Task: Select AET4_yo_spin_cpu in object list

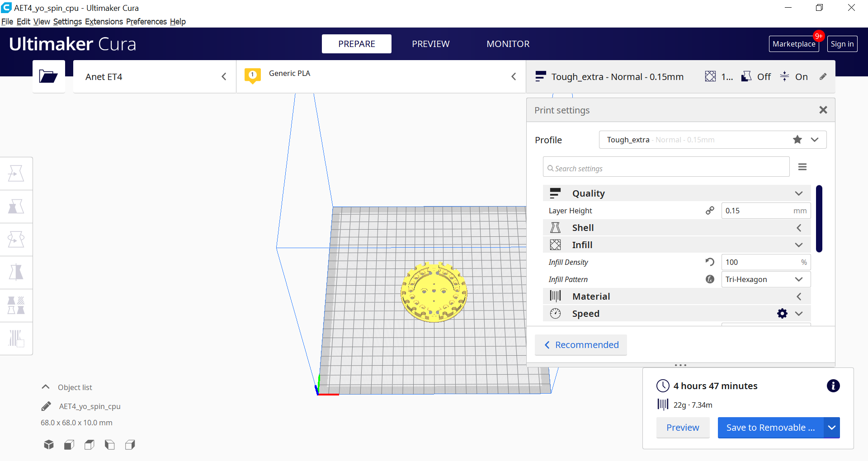Action: (90, 406)
